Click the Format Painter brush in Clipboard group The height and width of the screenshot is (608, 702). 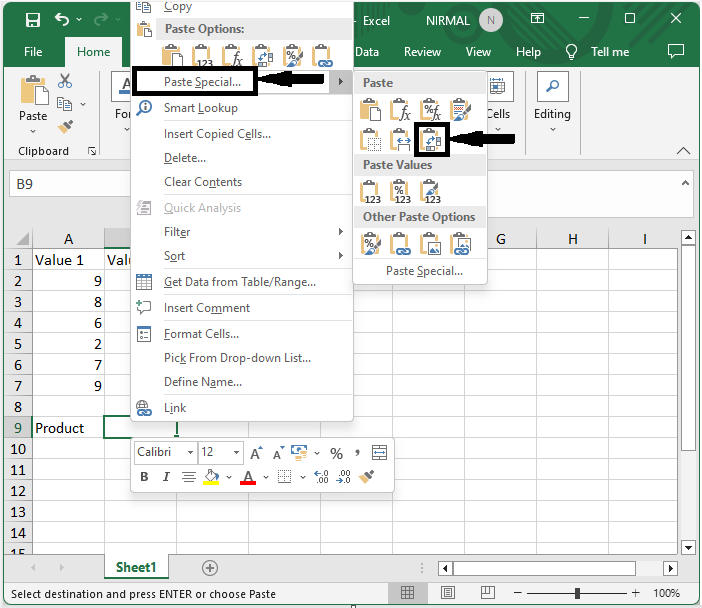pyautogui.click(x=65, y=127)
